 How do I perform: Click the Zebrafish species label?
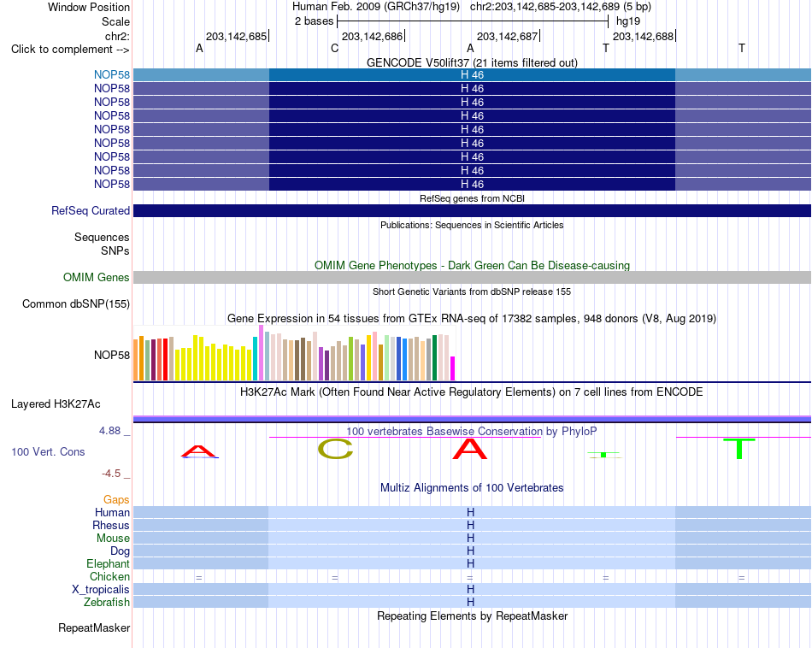pyautogui.click(x=107, y=603)
